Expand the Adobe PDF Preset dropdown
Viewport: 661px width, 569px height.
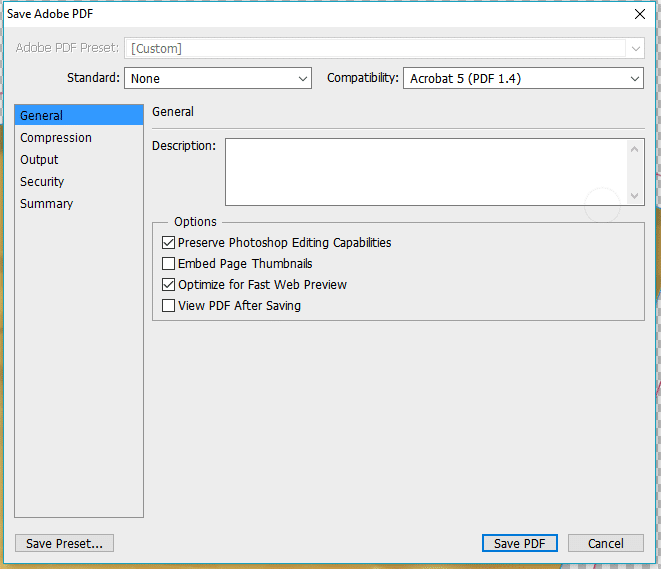[x=384, y=48]
